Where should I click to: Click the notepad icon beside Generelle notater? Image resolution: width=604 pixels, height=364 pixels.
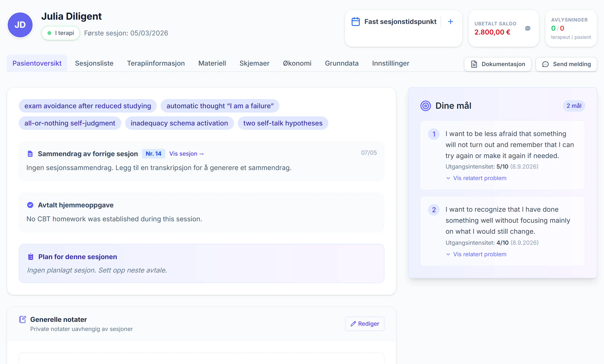point(22,319)
